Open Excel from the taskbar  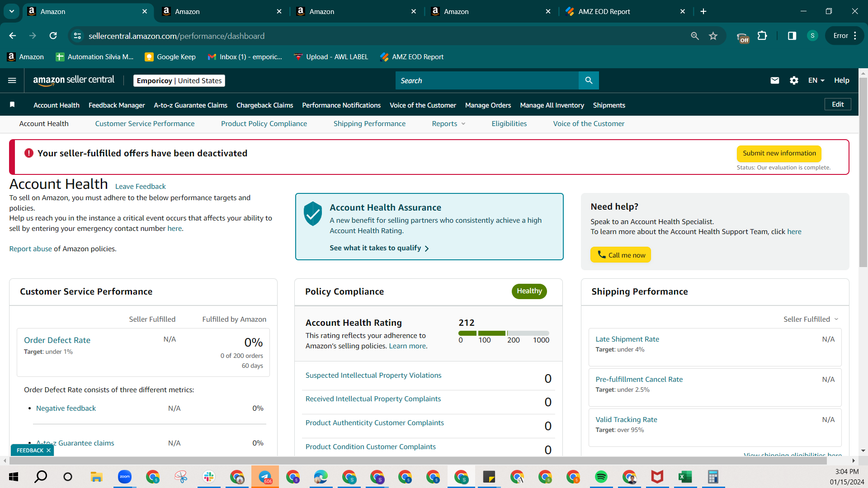(x=685, y=477)
